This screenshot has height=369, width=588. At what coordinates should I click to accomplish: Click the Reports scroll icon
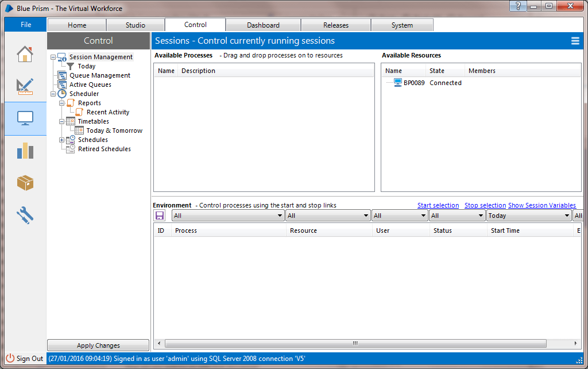point(71,103)
